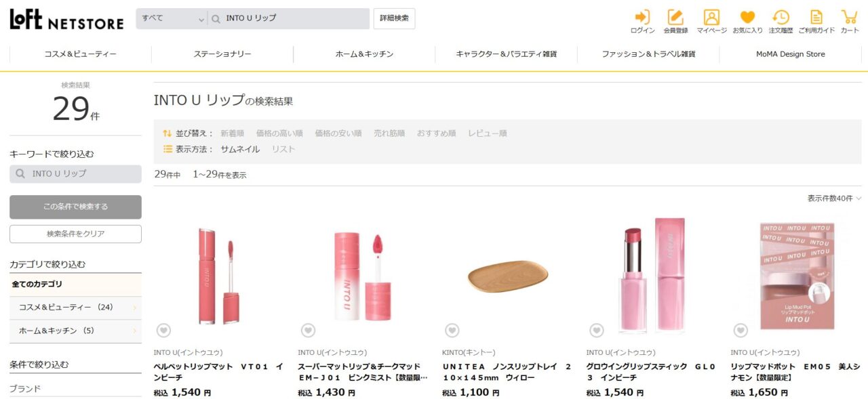Viewport: 868px width, 399px height.
Task: Open the 会員登録 registration icon
Action: coord(675,22)
